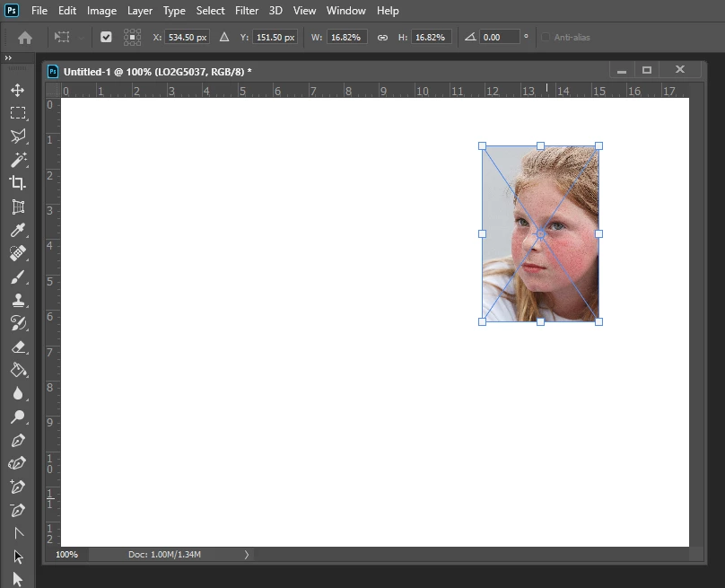Open the Select menu
Screen dimensions: 725x588
[x=210, y=10]
